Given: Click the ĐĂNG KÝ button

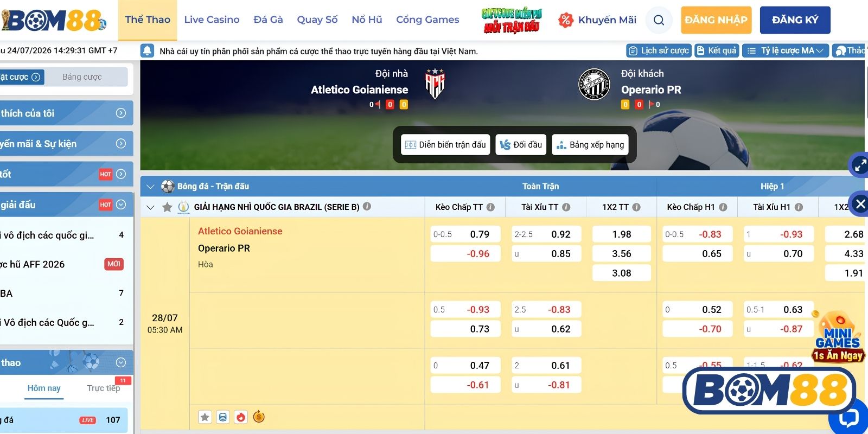Looking at the screenshot, I should pyautogui.click(x=795, y=20).
